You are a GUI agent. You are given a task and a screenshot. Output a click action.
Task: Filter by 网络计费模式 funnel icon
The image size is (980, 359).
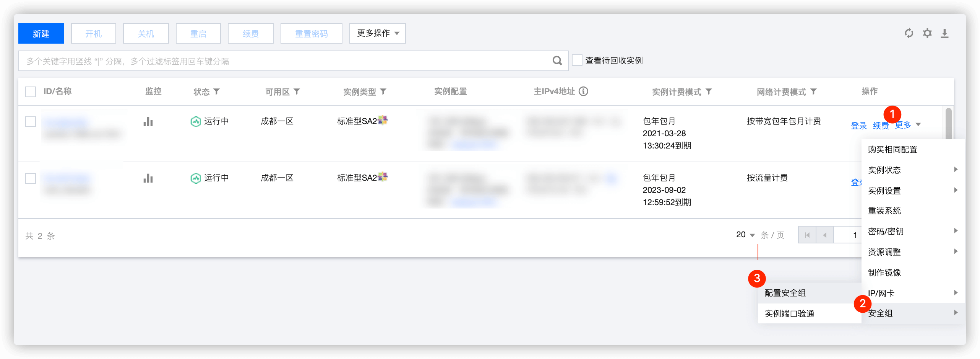coord(813,91)
